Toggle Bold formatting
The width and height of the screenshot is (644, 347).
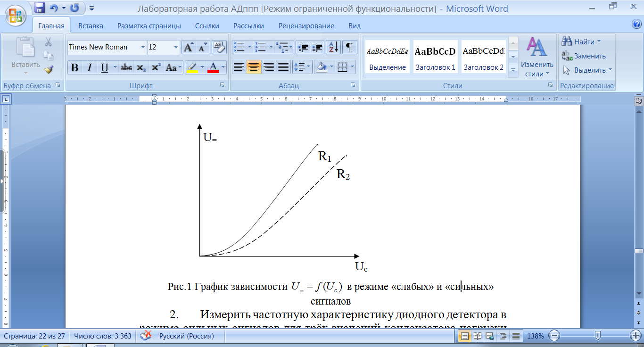74,67
